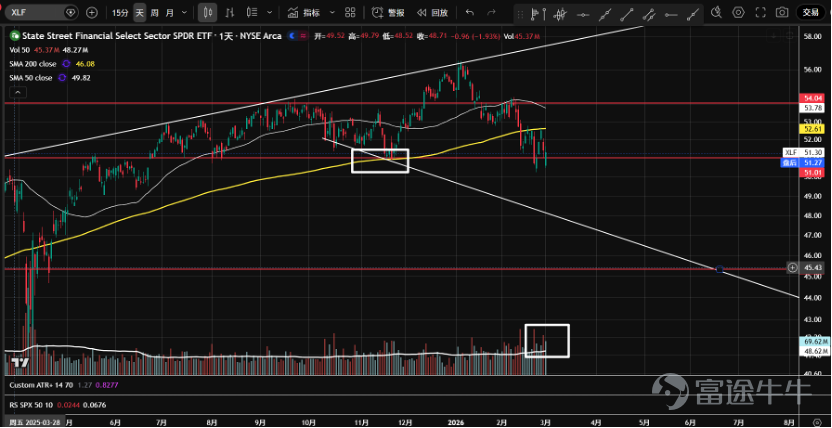Select the RS SPX 50 10 legend
832x428 pixels.
(x=30, y=405)
